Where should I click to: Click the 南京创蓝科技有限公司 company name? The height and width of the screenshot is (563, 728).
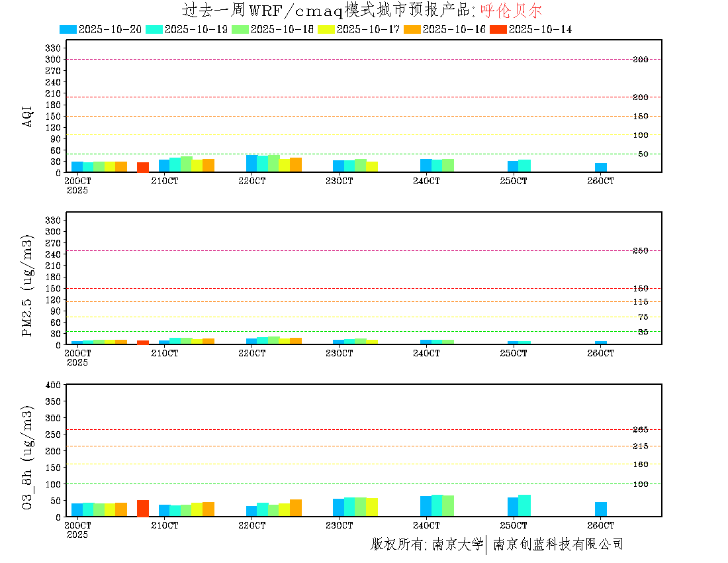[x=558, y=544]
